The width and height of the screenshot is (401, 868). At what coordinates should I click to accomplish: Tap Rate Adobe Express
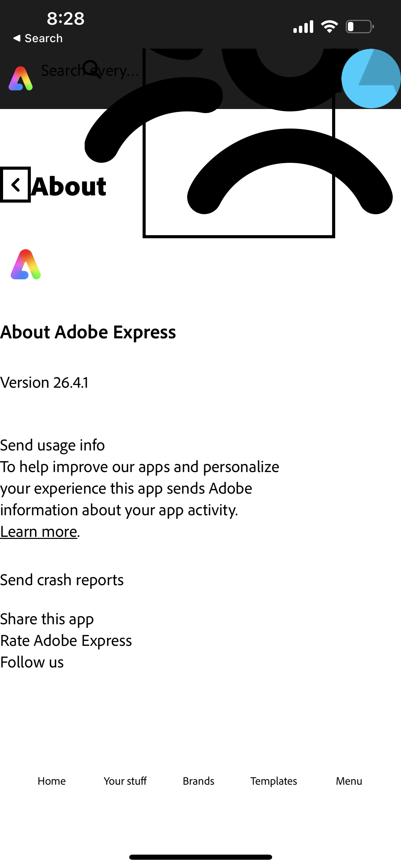point(66,641)
